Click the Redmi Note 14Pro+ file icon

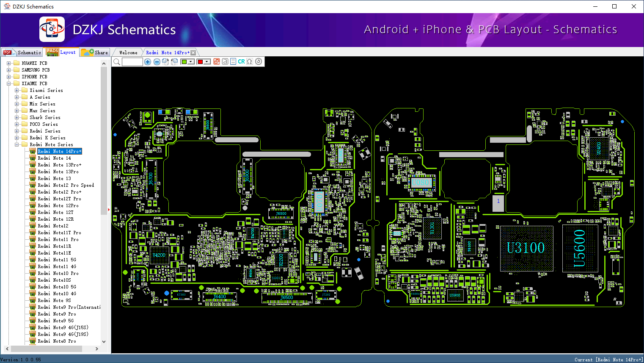coord(33,151)
